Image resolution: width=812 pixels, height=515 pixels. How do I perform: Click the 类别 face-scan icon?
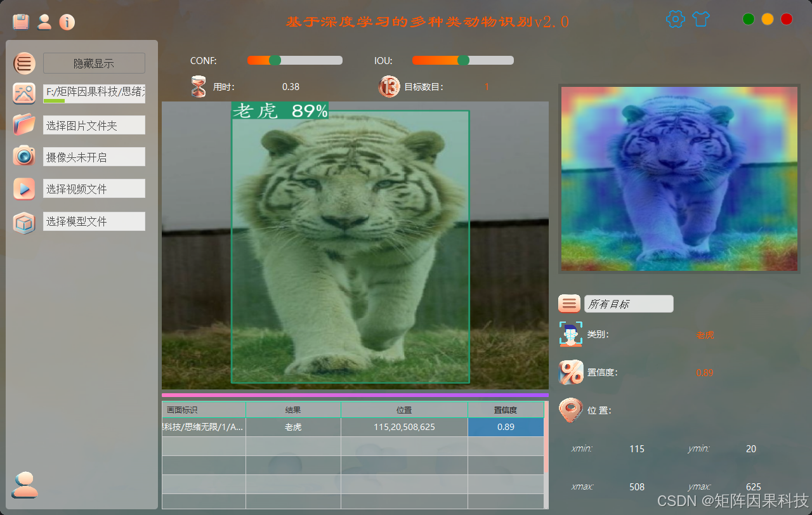[x=570, y=334]
